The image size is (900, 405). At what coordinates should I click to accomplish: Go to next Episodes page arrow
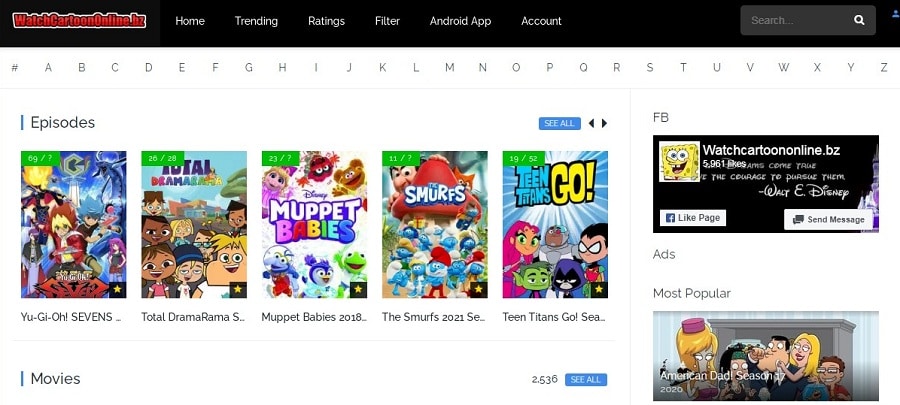(x=604, y=123)
